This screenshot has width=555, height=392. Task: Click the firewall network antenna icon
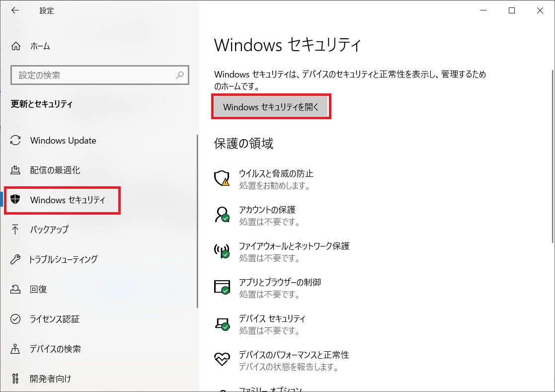[222, 251]
